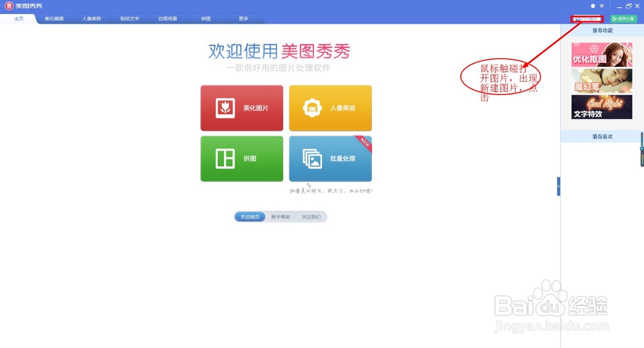The image size is (644, 348).
Task: Open the 批量处理 blue tile
Action: pyautogui.click(x=330, y=158)
